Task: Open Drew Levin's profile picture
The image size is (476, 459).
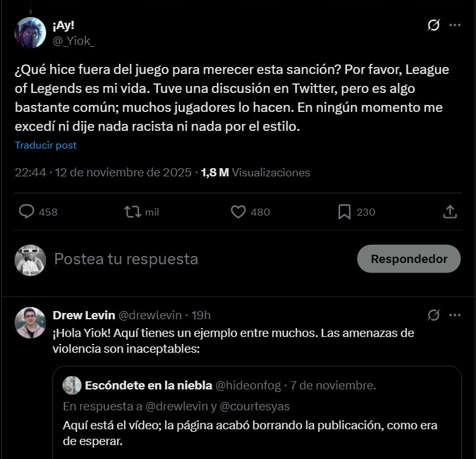Action: 30,322
